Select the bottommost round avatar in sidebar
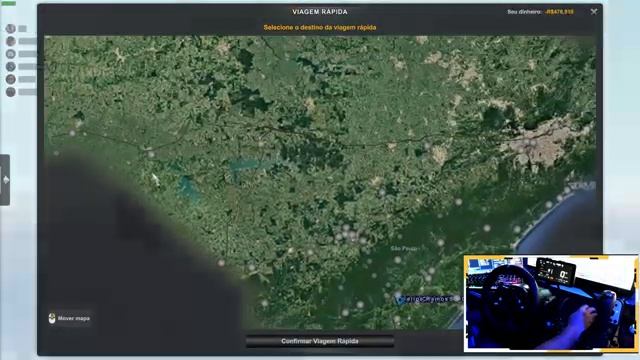 [11, 92]
